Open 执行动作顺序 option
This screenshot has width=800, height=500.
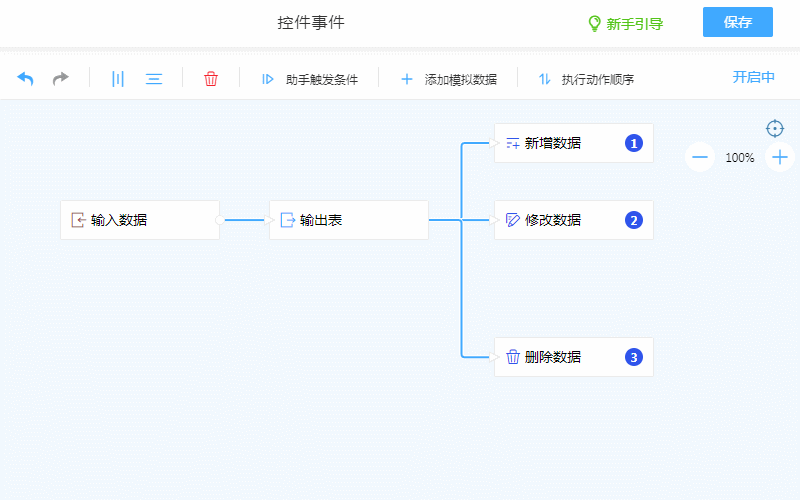pyautogui.click(x=586, y=79)
